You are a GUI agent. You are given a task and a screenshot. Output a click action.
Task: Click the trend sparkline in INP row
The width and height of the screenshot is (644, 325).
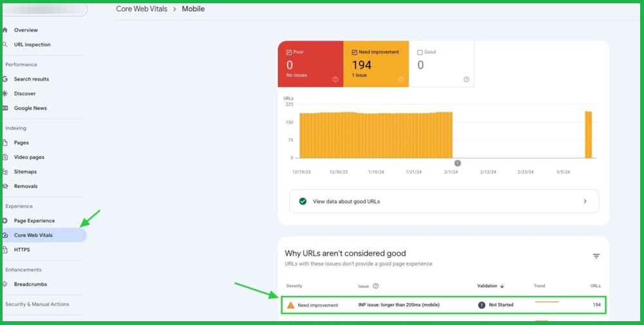547,302
